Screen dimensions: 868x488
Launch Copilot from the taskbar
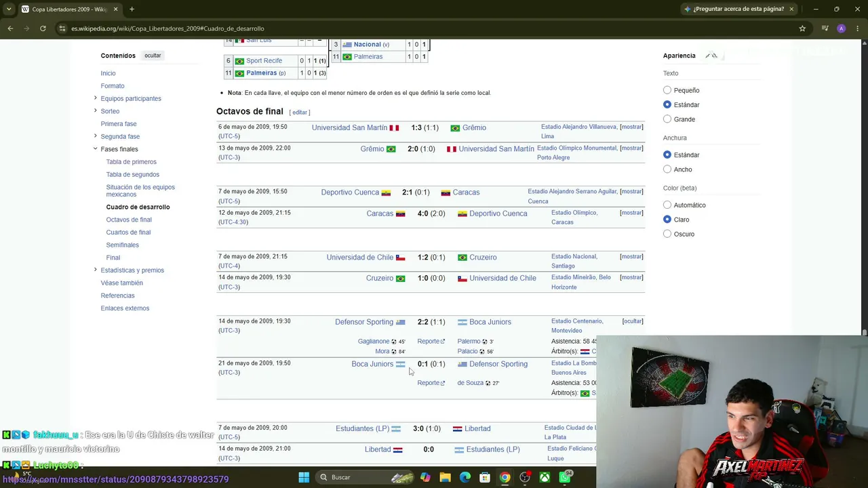point(425,477)
